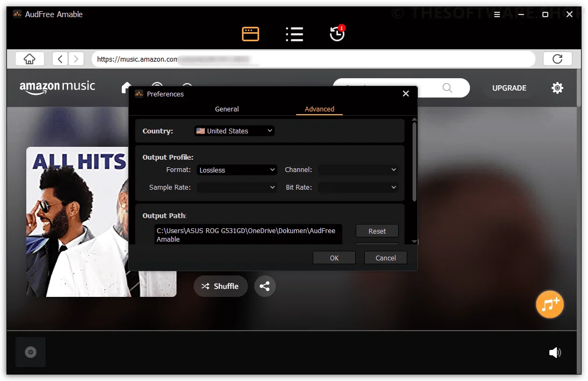Click the amazon music logo

(57, 87)
